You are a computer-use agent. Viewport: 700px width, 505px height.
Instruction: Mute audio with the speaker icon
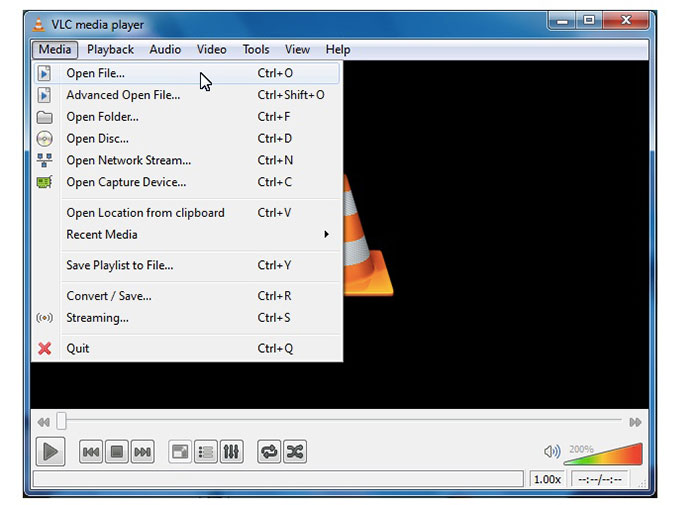[552, 451]
